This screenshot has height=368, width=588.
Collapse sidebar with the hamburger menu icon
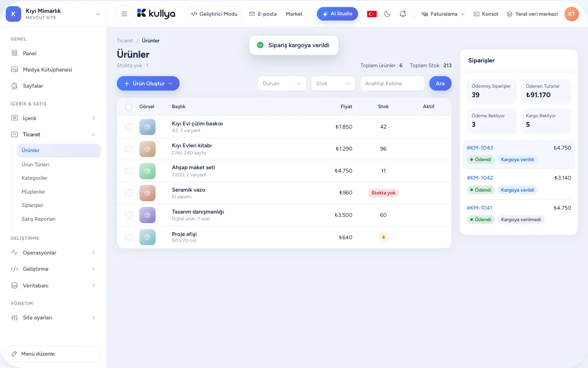[x=124, y=14]
